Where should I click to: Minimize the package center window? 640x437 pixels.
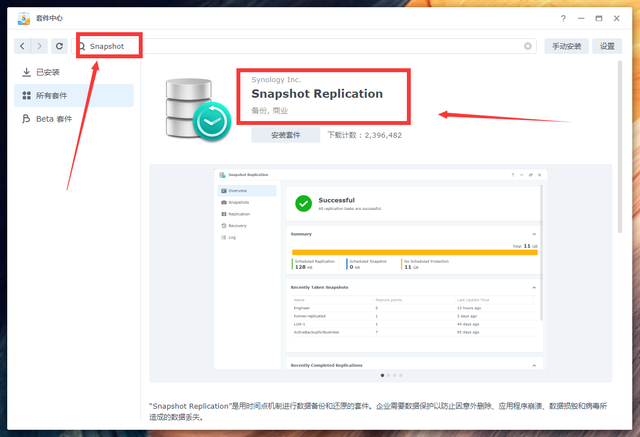581,18
